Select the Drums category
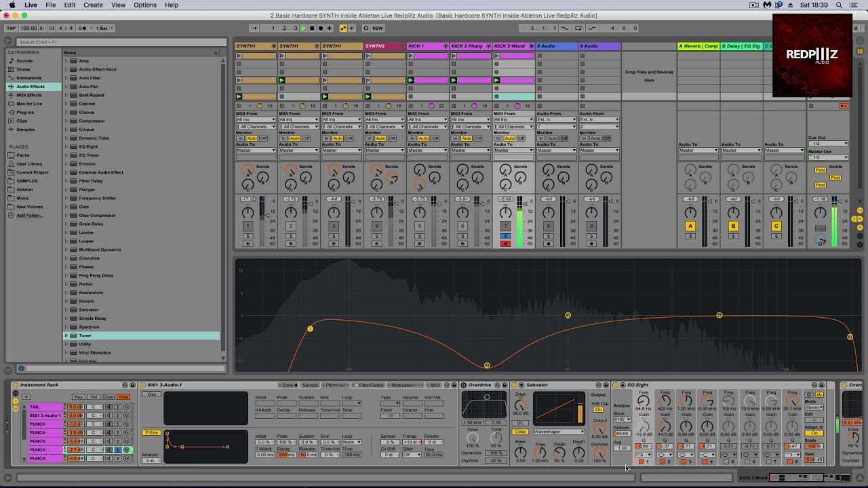The image size is (868, 488). (24, 69)
